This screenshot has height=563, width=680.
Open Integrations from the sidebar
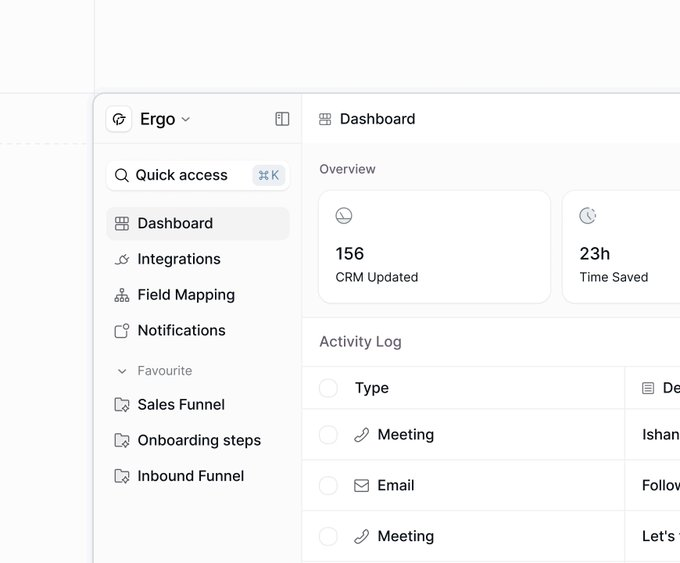198,259
